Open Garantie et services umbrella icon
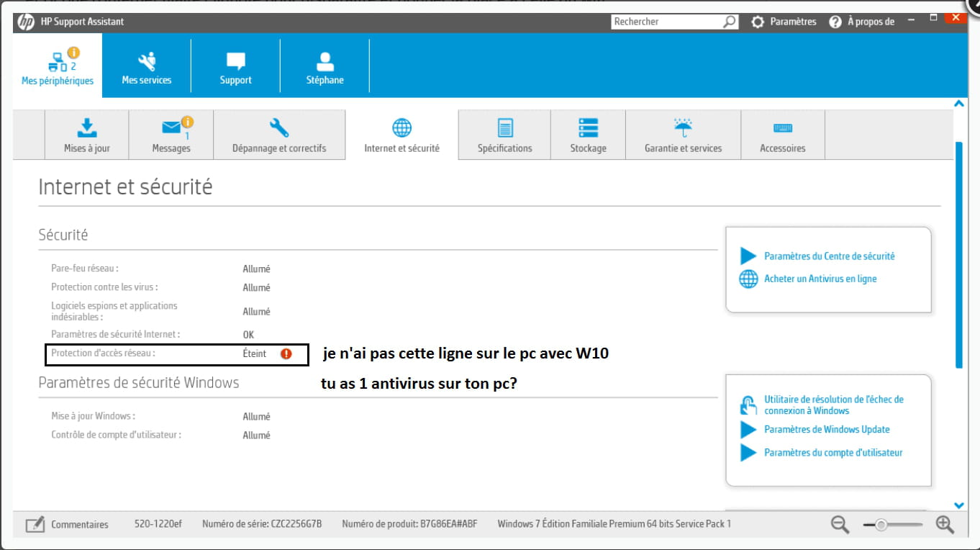The width and height of the screenshot is (980, 550). click(683, 128)
